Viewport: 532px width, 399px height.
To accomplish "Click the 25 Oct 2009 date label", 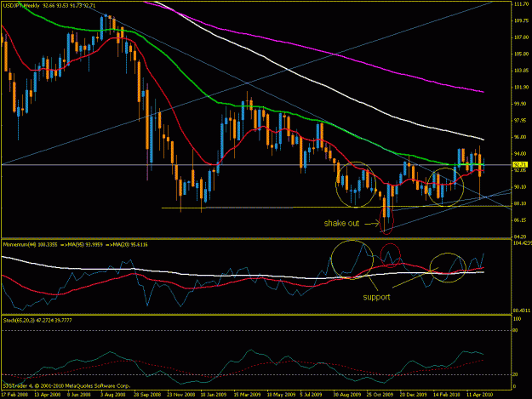I will [380, 395].
